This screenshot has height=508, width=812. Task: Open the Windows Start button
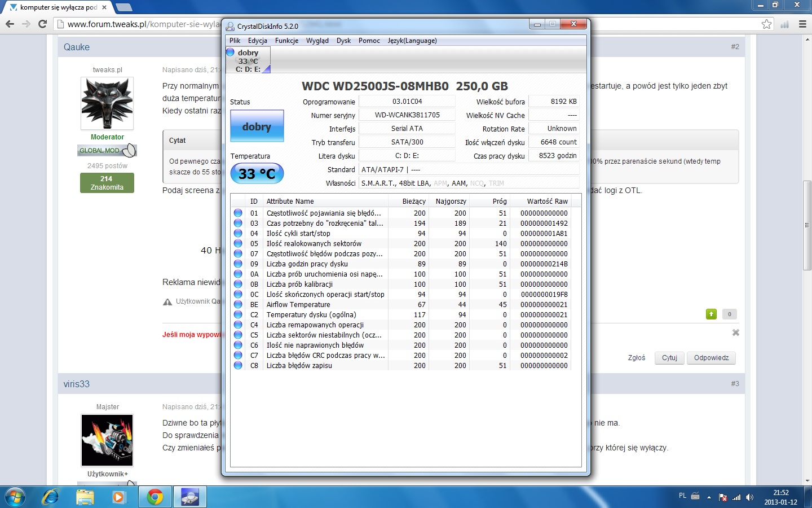tap(15, 497)
